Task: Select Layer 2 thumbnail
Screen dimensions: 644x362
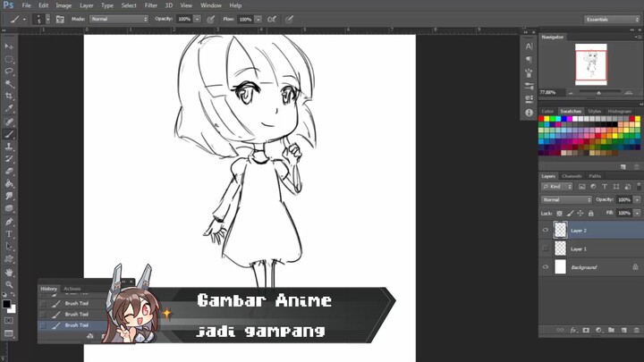Action: (x=560, y=231)
